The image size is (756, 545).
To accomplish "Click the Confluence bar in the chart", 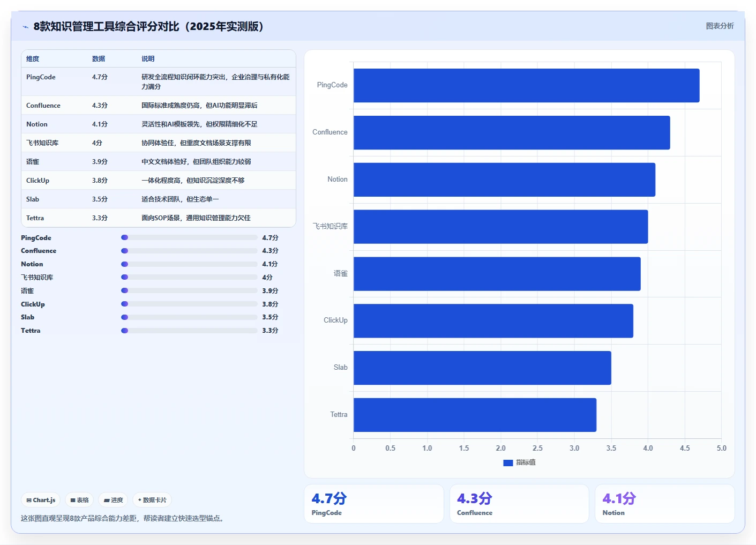I will [x=512, y=132].
